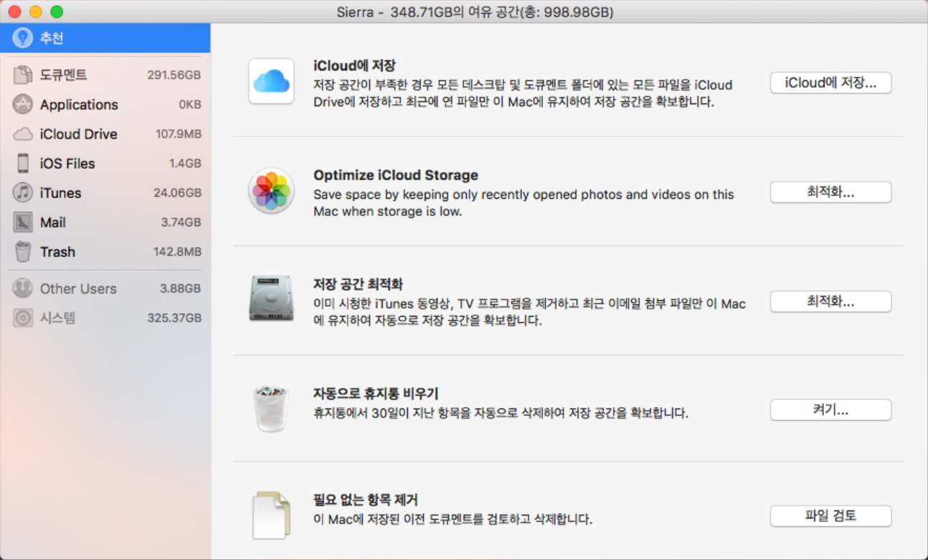Click the Optimize iCloud Storage heading
The image size is (928, 560).
tap(396, 175)
